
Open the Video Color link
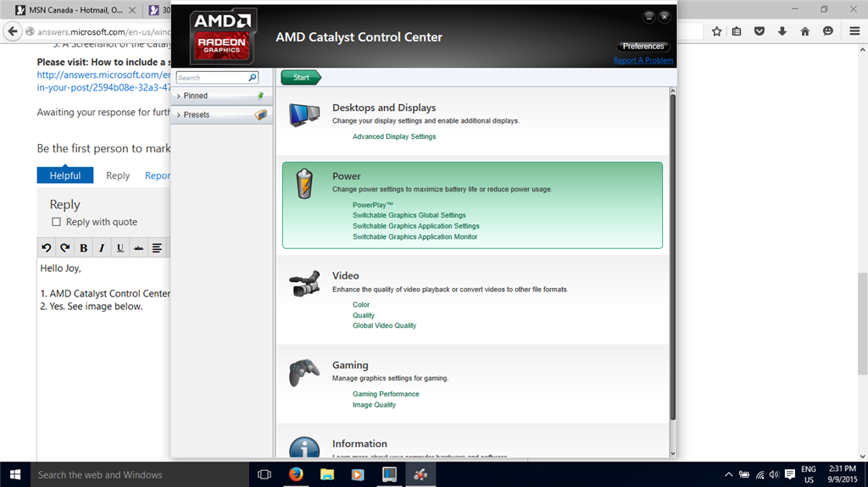coord(361,304)
